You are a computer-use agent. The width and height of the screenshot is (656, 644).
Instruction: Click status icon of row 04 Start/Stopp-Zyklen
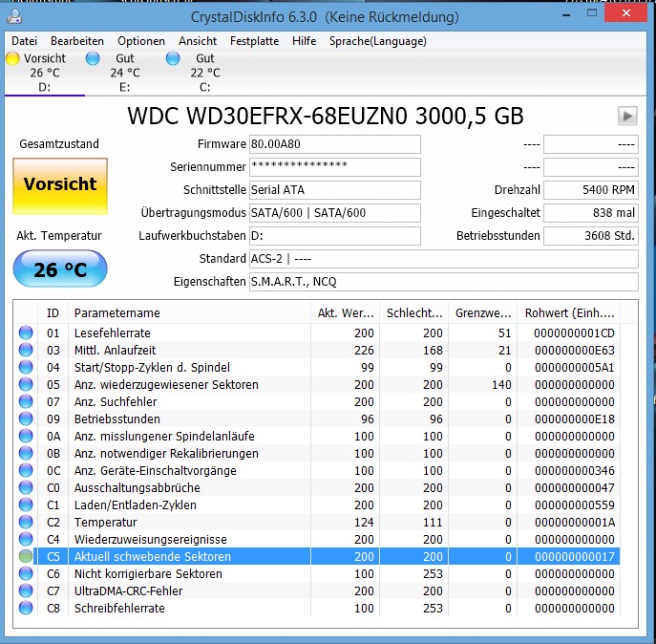(x=26, y=367)
